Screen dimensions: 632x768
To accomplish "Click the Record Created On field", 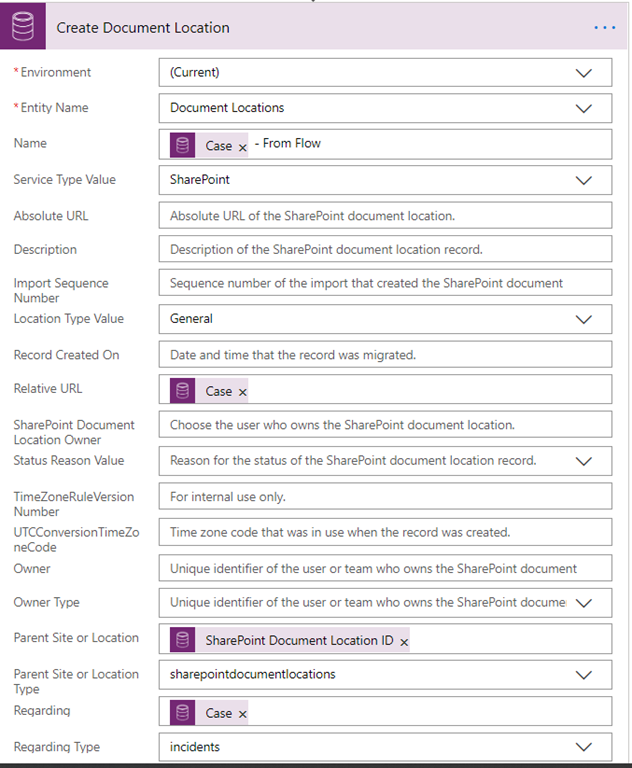I will coord(385,355).
